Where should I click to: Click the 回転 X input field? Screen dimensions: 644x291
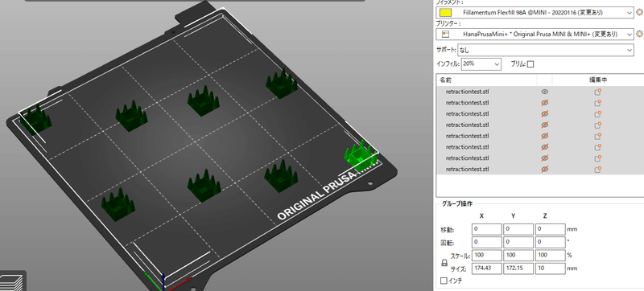487,242
